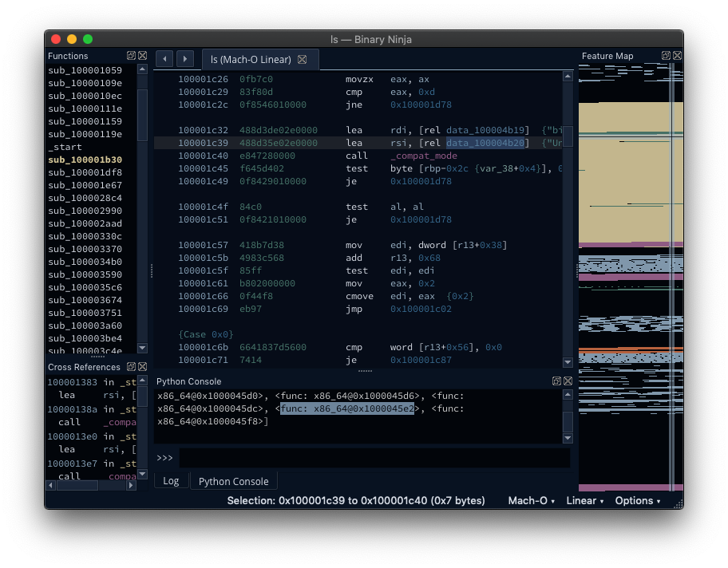The image size is (728, 568).
Task: Follow the data_100004b20 reference
Action: coord(485,143)
